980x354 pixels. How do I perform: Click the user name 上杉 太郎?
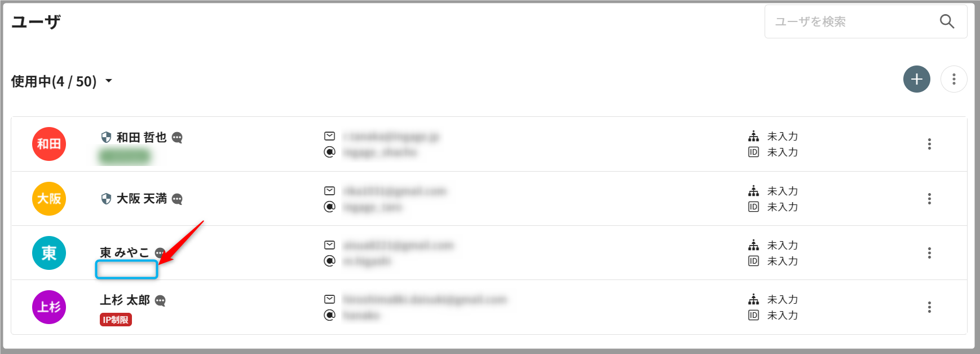(125, 300)
